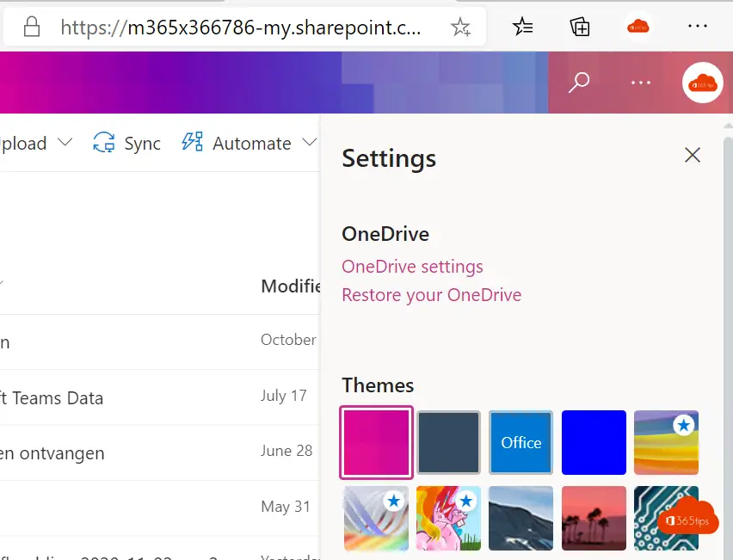Select the pink magenta theme
This screenshot has height=560, width=733.
(x=376, y=443)
